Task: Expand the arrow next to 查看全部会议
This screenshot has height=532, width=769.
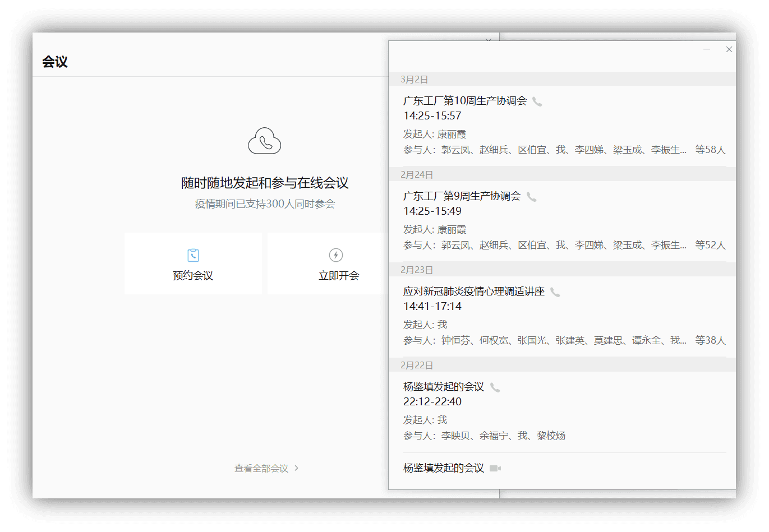Action: 297,468
